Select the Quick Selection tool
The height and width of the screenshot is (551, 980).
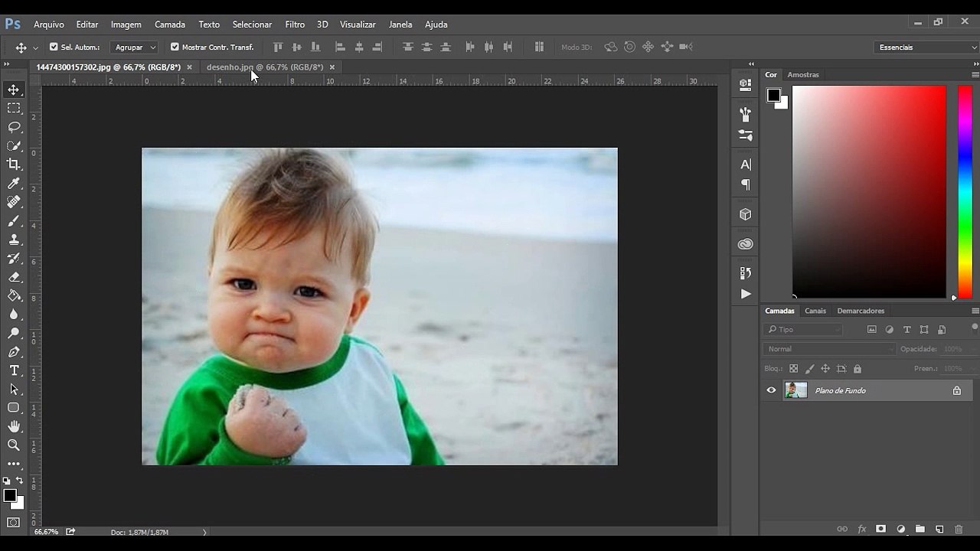14,145
